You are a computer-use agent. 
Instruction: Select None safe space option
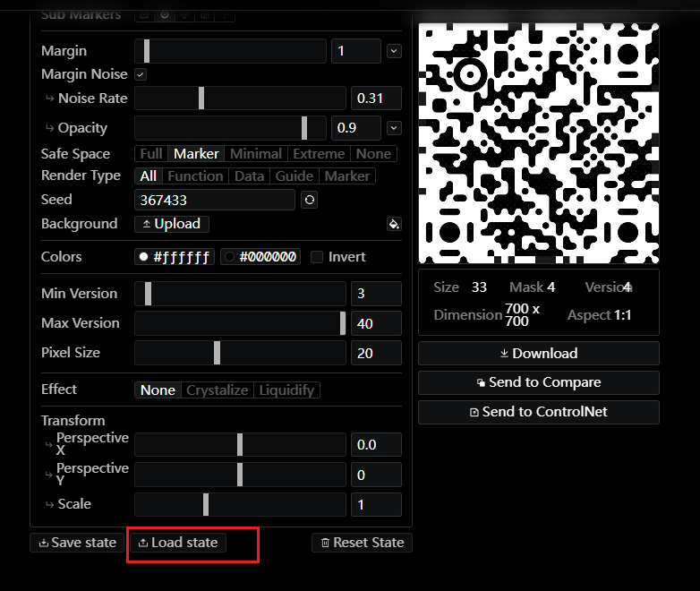pyautogui.click(x=373, y=154)
